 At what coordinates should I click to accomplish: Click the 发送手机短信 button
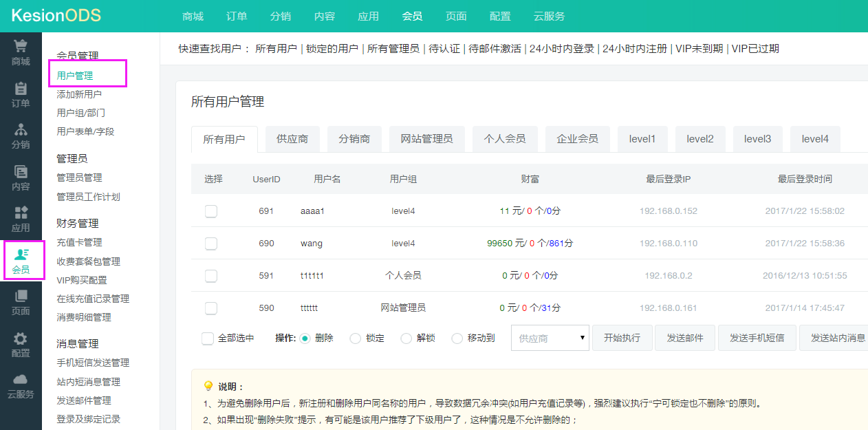coord(757,338)
